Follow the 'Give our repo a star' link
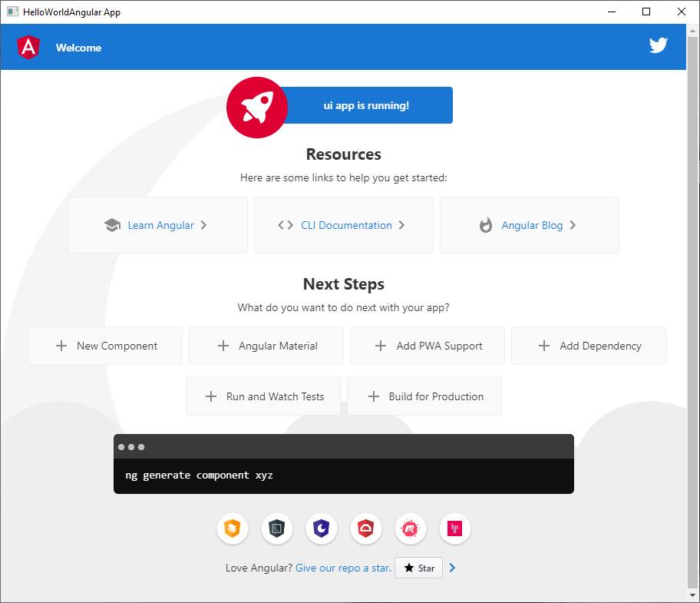The width and height of the screenshot is (700, 603). point(343,568)
